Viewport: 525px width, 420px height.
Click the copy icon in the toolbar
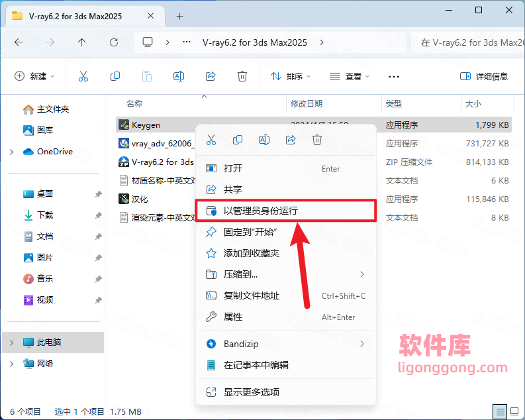115,76
